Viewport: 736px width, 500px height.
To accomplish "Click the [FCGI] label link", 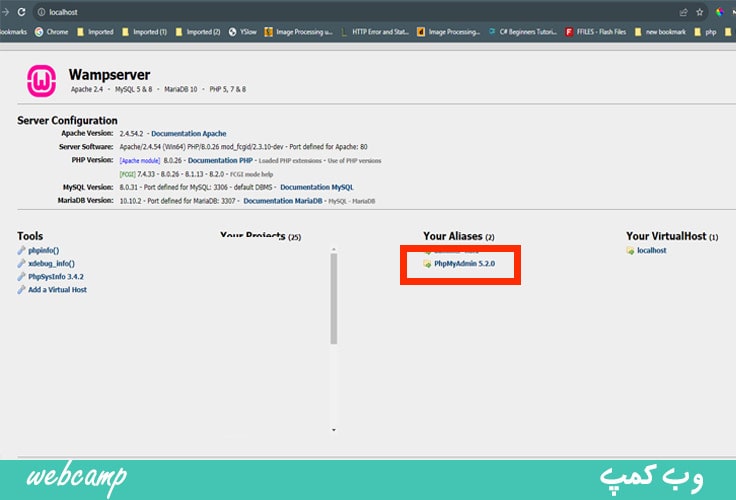I will coord(127,174).
